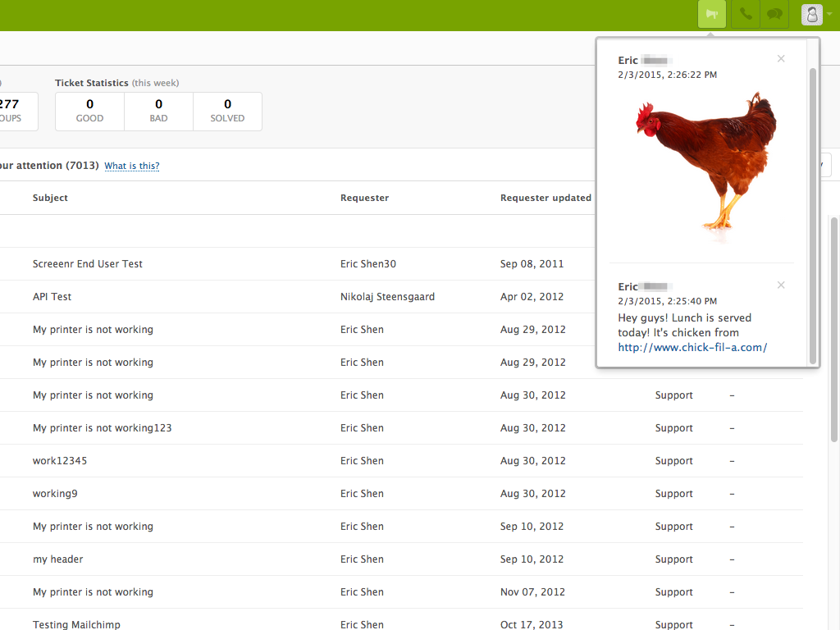Image resolution: width=840 pixels, height=630 pixels.
Task: Open the notifications megaphone icon
Action: [x=711, y=14]
